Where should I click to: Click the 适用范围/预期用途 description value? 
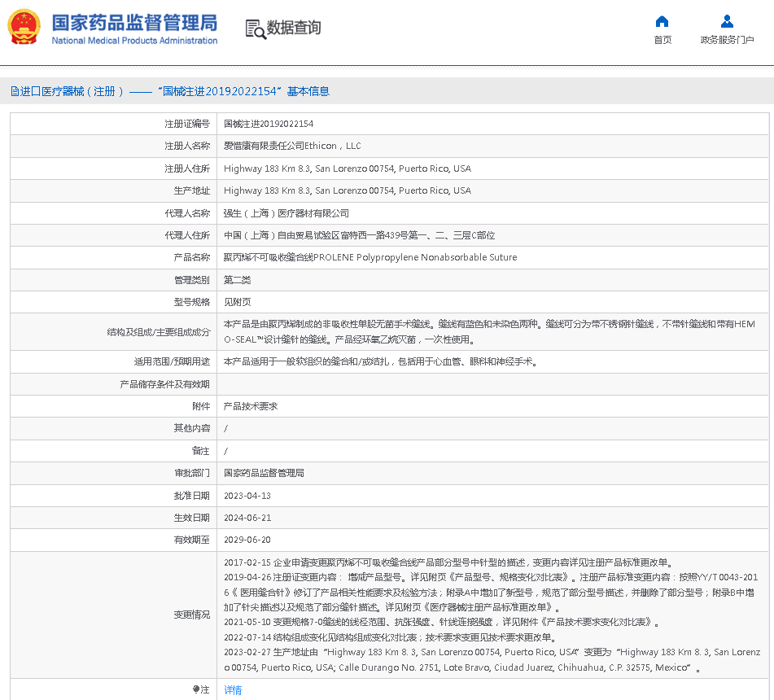(x=381, y=362)
